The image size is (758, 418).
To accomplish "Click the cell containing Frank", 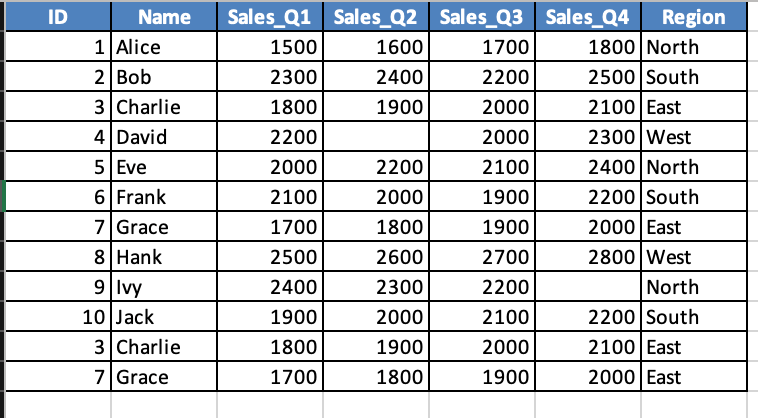I will point(164,197).
